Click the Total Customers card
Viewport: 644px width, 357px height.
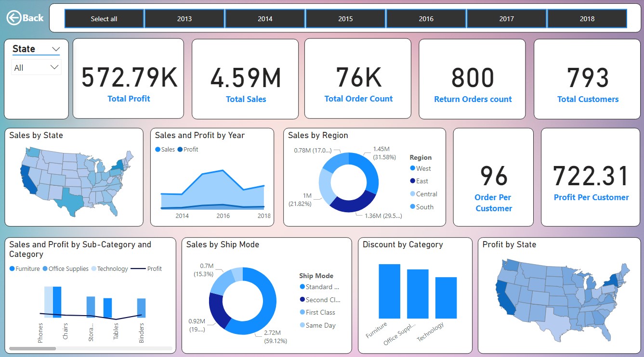[x=587, y=78]
